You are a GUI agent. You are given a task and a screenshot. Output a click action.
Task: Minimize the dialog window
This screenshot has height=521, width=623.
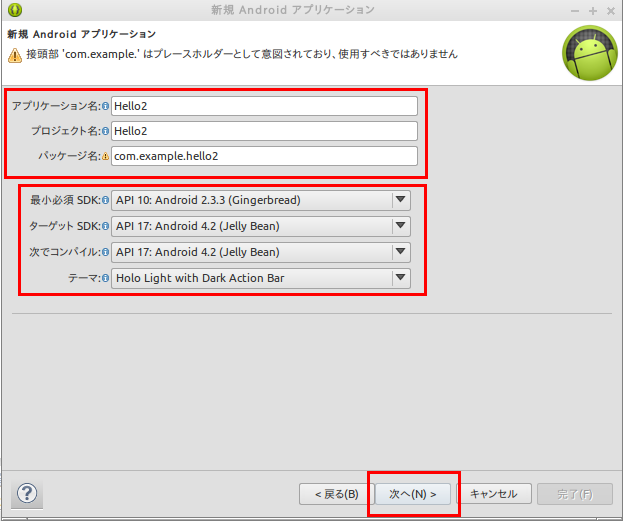(x=575, y=11)
